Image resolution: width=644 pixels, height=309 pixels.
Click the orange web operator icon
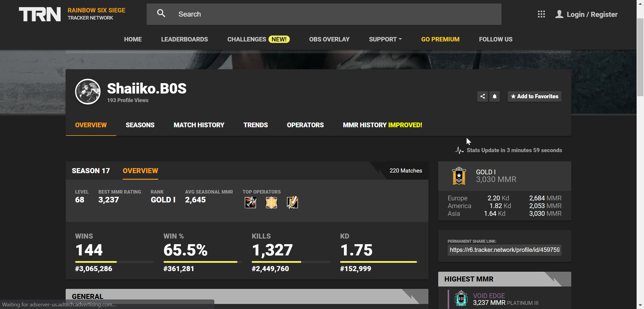point(271,203)
